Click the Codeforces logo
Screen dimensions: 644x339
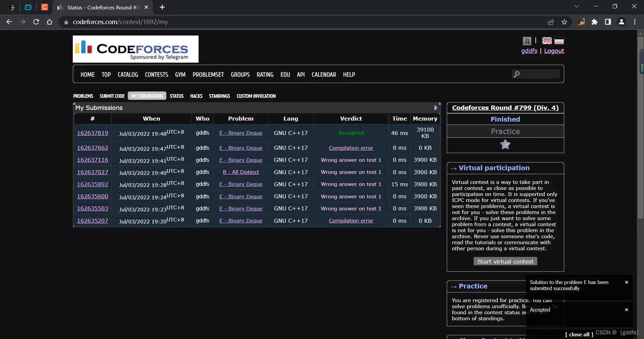tap(136, 49)
